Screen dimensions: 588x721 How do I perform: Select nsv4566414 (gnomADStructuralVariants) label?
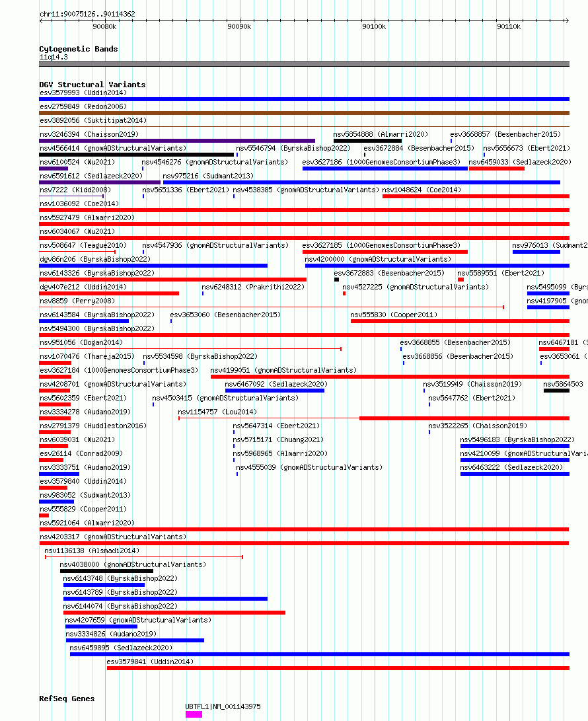tap(113, 148)
